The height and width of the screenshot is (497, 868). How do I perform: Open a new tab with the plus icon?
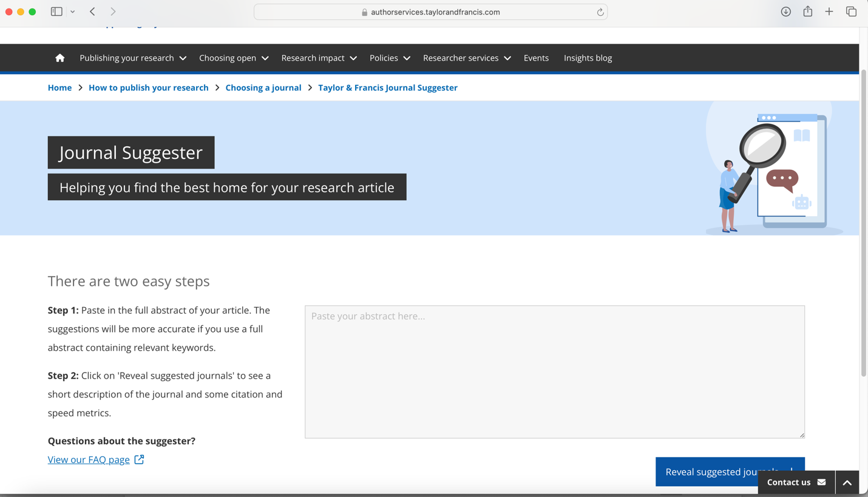829,11
